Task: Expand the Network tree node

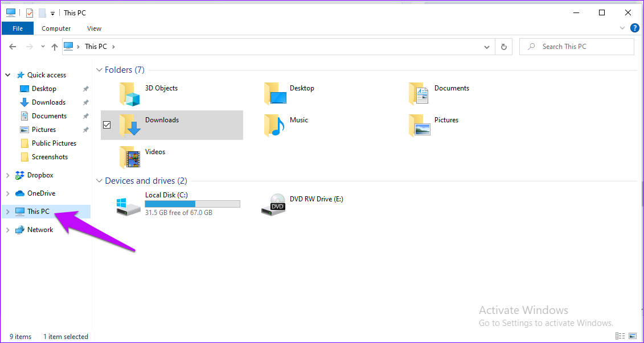Action: point(7,230)
